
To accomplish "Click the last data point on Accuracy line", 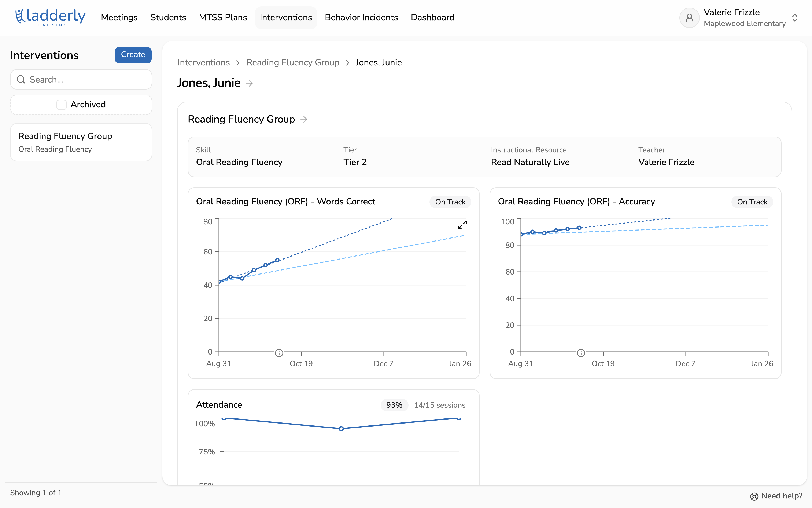I will (x=579, y=228).
